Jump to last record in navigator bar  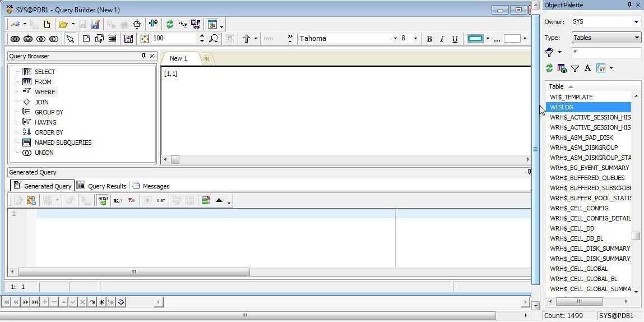[35, 302]
